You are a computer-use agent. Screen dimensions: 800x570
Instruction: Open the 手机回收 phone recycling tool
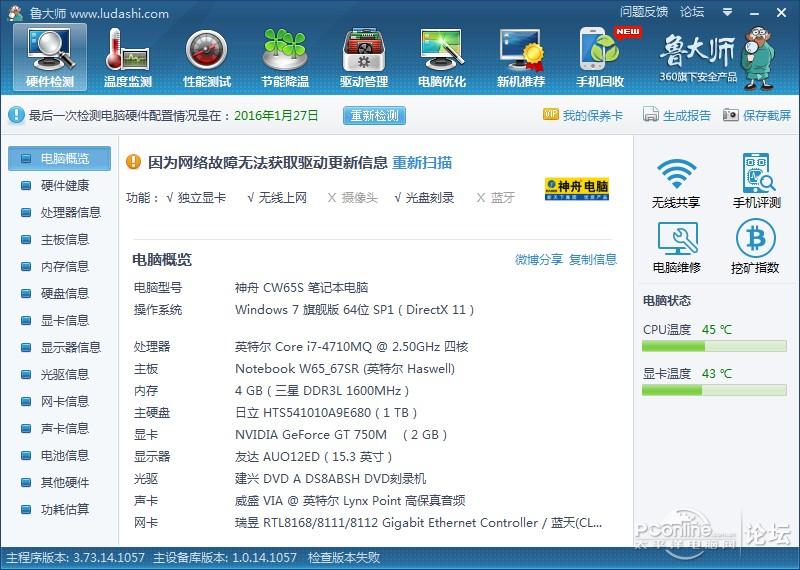(x=600, y=57)
